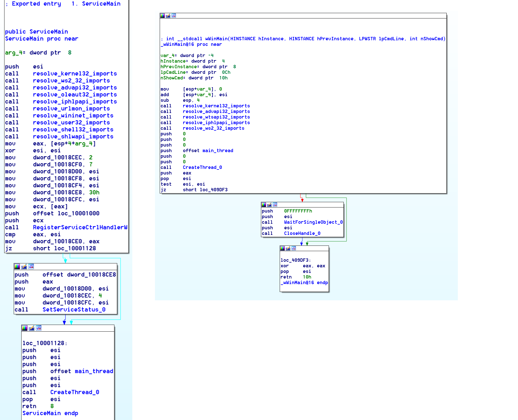The width and height of the screenshot is (518, 420).
Task: Click the node color icon on wWinMain entry block
Action: tap(163, 16)
